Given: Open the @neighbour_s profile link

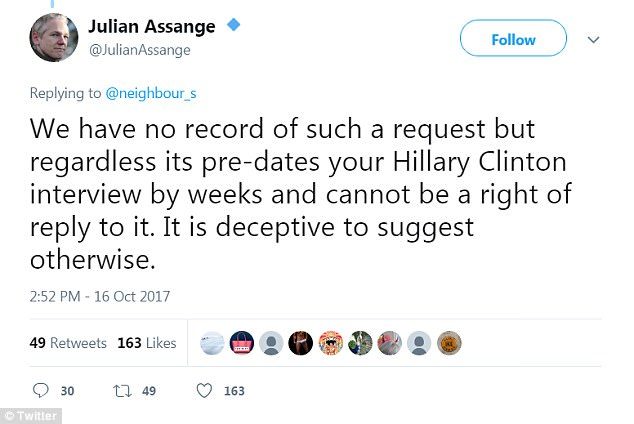Looking at the screenshot, I should [151, 93].
